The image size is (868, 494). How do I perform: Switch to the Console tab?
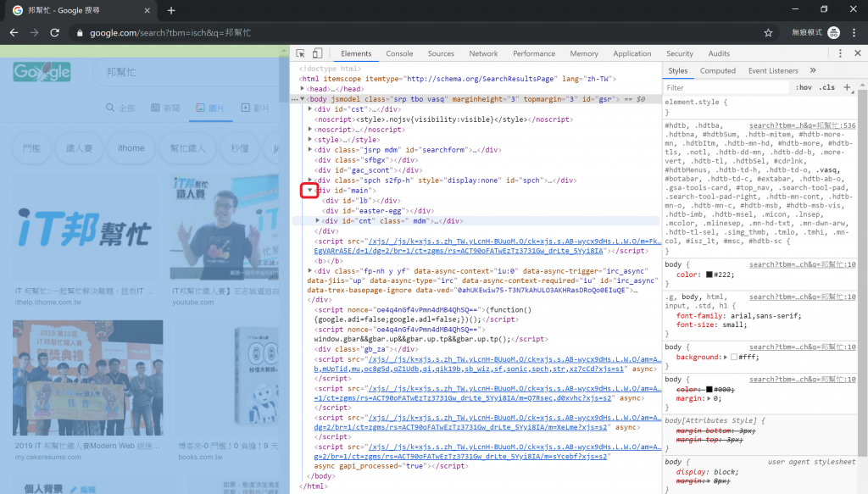click(399, 53)
